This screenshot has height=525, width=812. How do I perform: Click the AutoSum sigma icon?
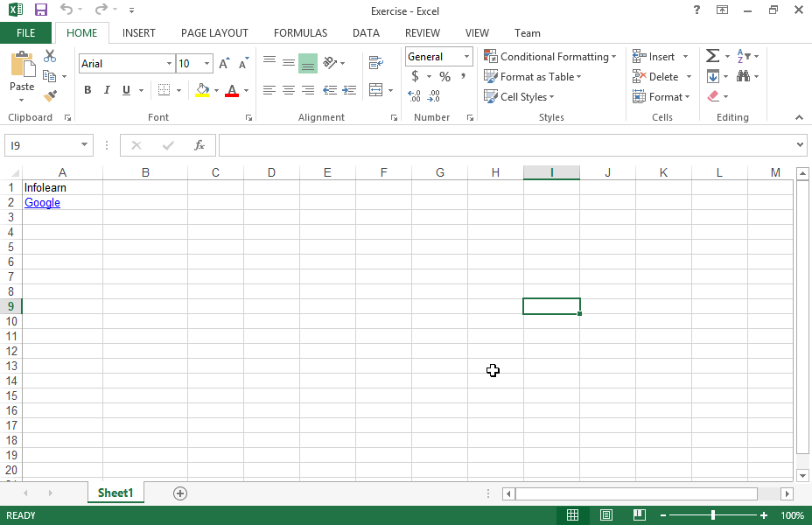click(712, 56)
